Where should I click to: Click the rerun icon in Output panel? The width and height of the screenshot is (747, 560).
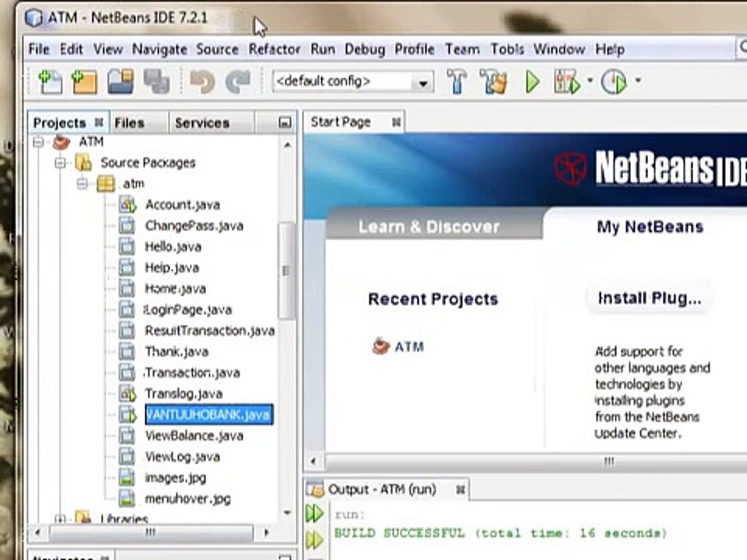pyautogui.click(x=314, y=514)
